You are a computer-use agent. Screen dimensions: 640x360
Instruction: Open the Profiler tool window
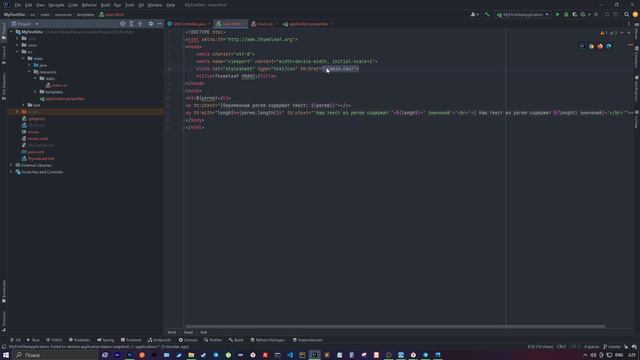tap(213, 340)
